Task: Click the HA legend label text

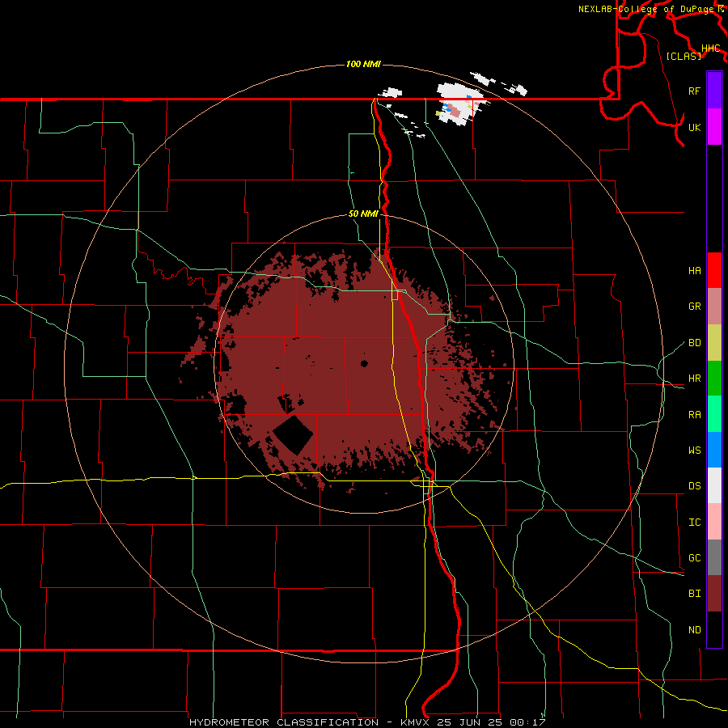Action: 695,271
